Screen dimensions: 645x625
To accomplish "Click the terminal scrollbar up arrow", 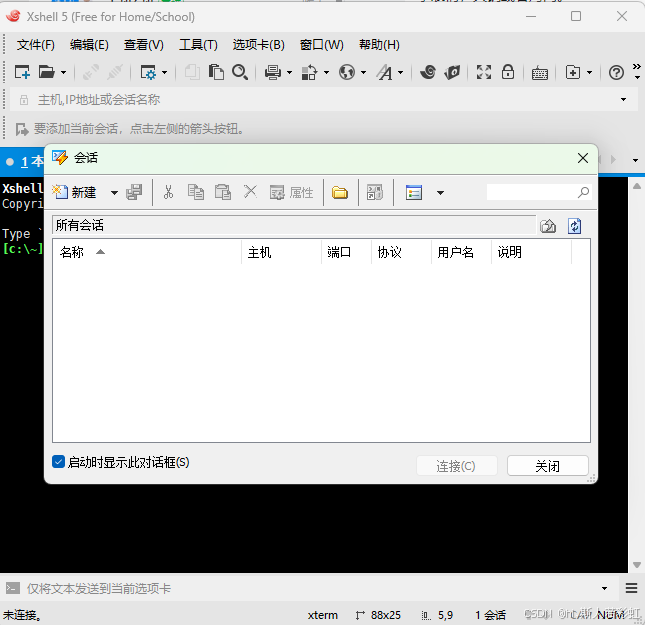I will [637, 186].
